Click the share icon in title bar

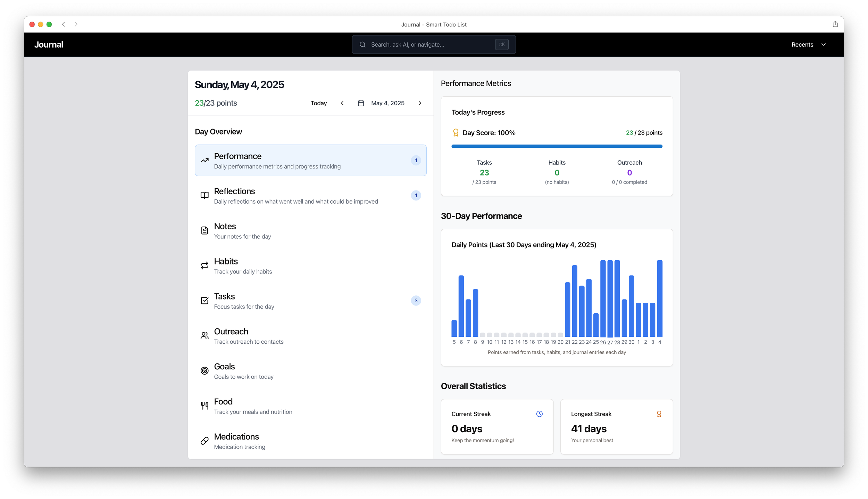click(x=835, y=24)
